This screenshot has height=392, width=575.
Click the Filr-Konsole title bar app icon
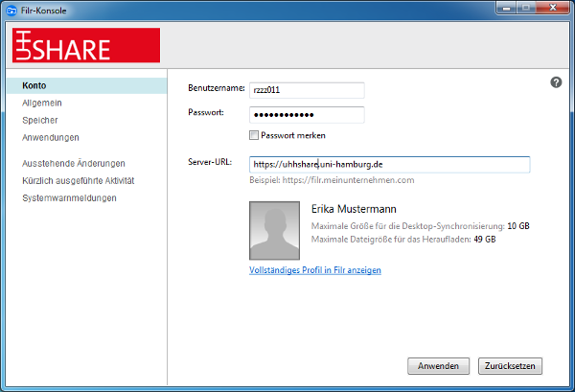(x=11, y=11)
